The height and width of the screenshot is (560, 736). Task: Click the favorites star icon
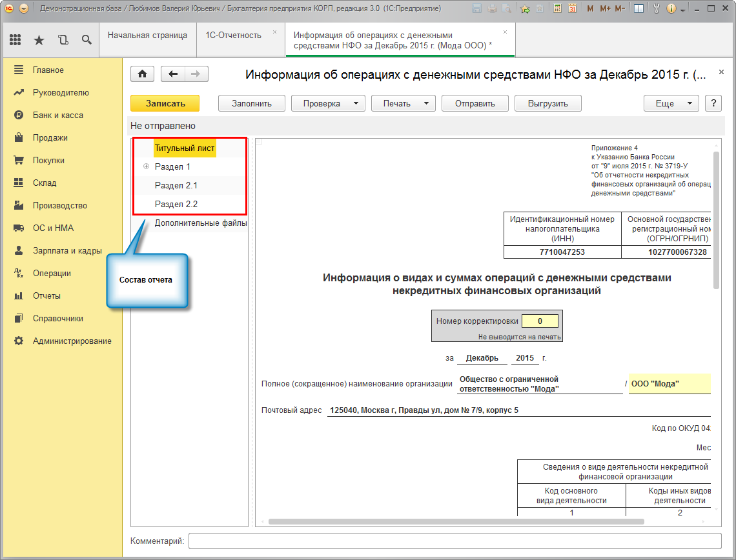pyautogui.click(x=39, y=40)
